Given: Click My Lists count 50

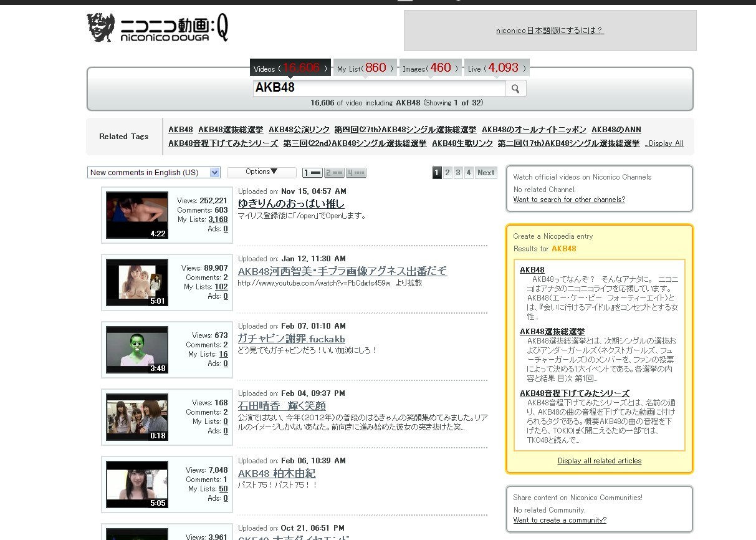Looking at the screenshot, I should pos(223,489).
